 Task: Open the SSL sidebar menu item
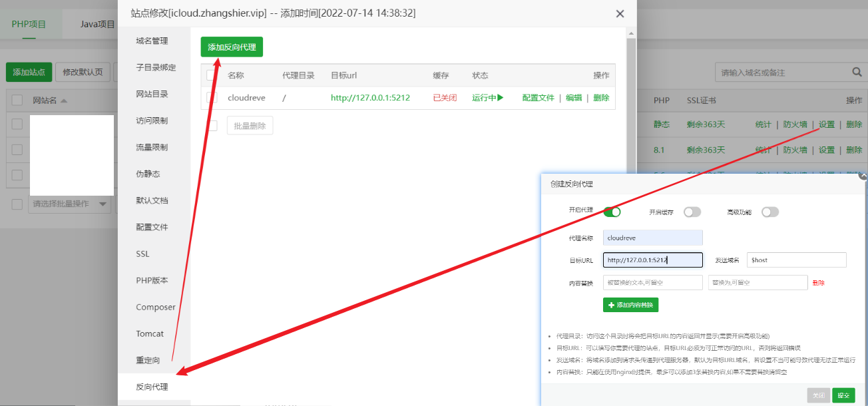142,254
